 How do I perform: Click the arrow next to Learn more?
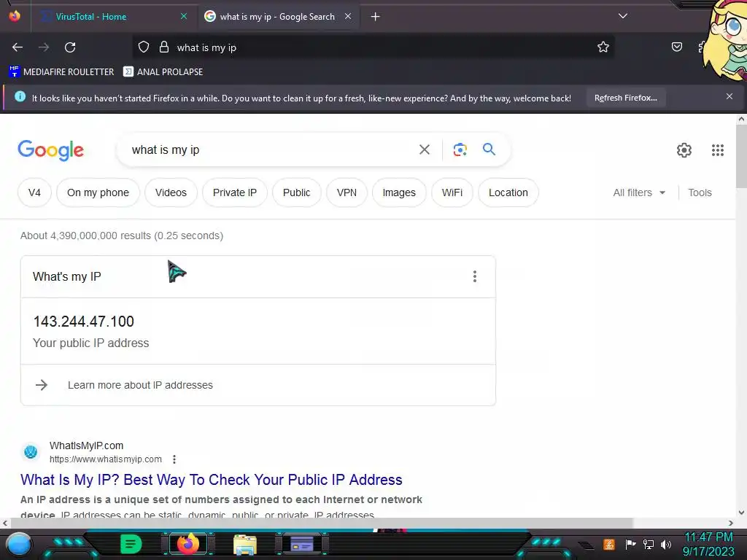pyautogui.click(x=42, y=385)
